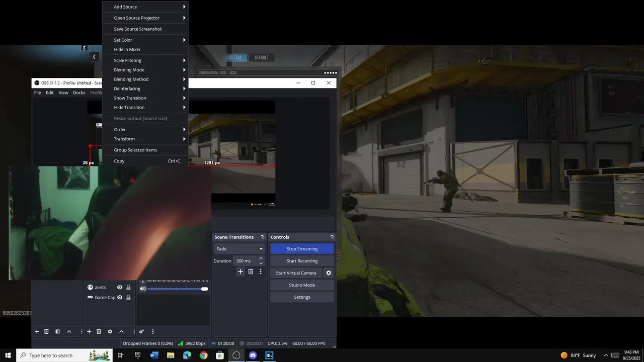Viewport: 644px width, 362px height.
Task: Increase transition duration with up arrow
Action: pyautogui.click(x=261, y=258)
